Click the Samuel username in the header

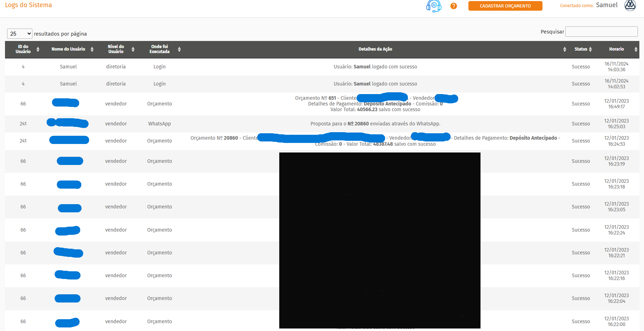(x=607, y=5)
